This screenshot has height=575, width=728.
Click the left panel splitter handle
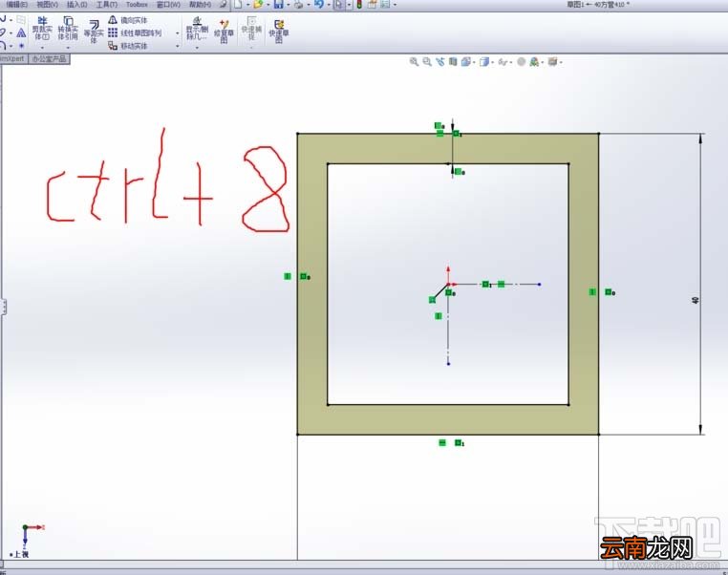4,307
